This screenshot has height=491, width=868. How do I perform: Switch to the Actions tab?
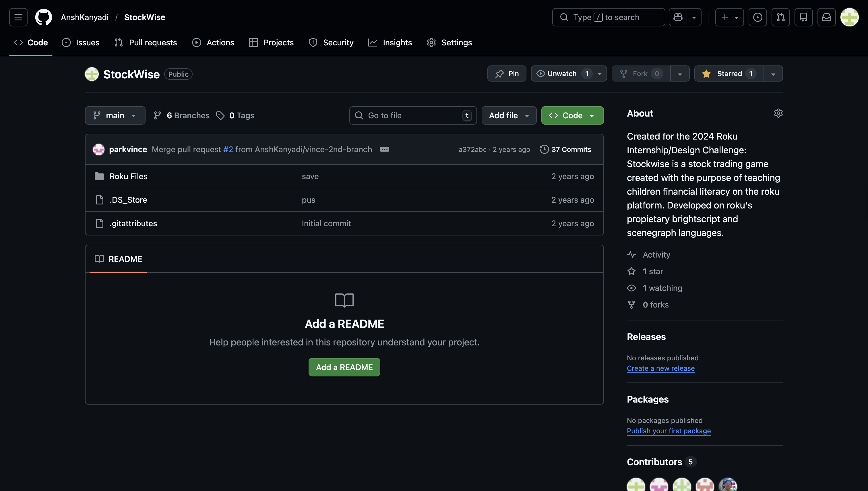click(x=213, y=42)
